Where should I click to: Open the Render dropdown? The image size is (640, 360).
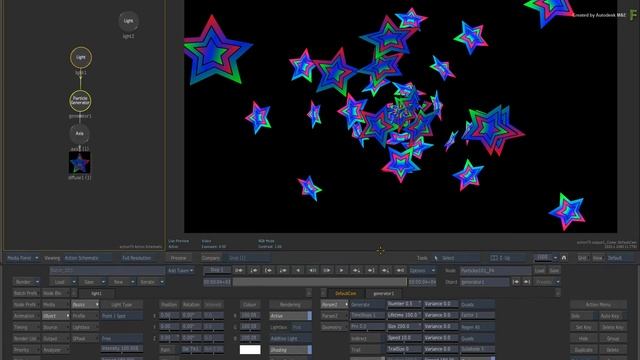[26, 282]
